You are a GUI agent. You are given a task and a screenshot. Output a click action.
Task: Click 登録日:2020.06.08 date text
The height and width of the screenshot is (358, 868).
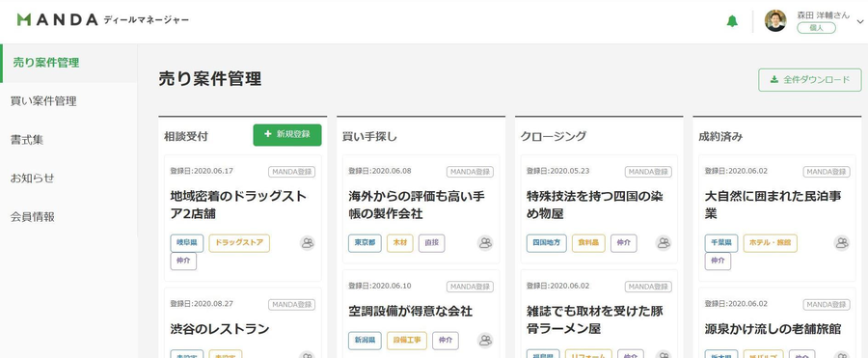pyautogui.click(x=380, y=171)
